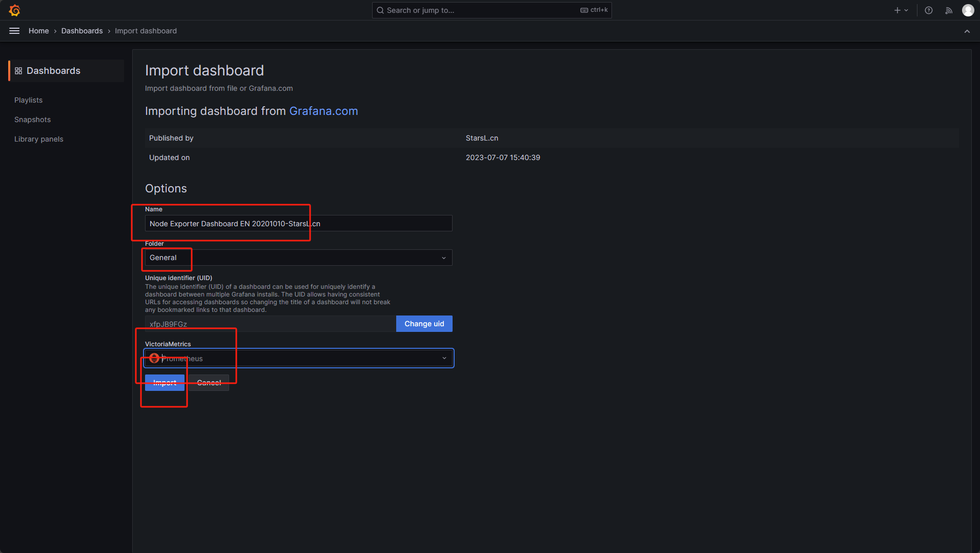Open the user profile avatar
Viewport: 980px width, 553px height.
tap(968, 10)
